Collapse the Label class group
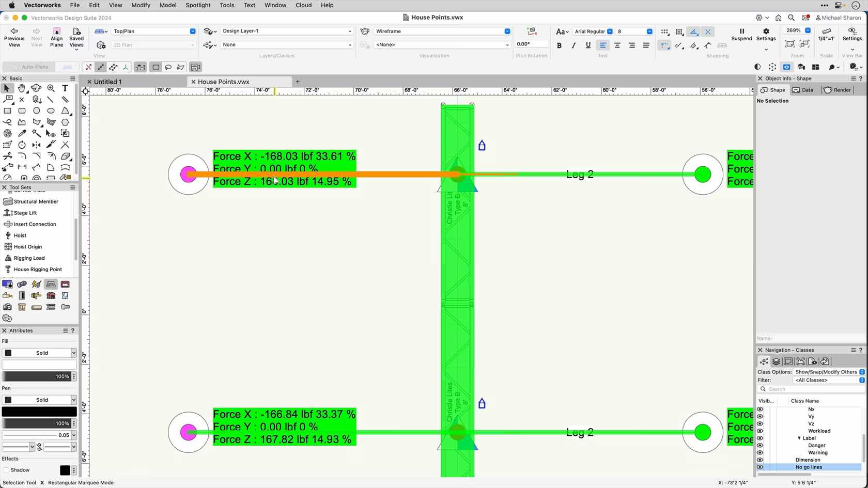This screenshot has height=488, width=868. [x=799, y=438]
